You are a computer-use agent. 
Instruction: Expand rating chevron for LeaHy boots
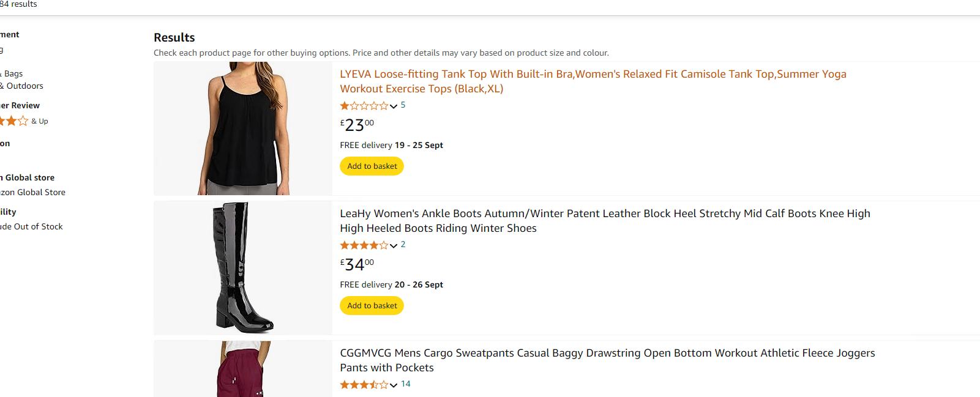point(394,246)
